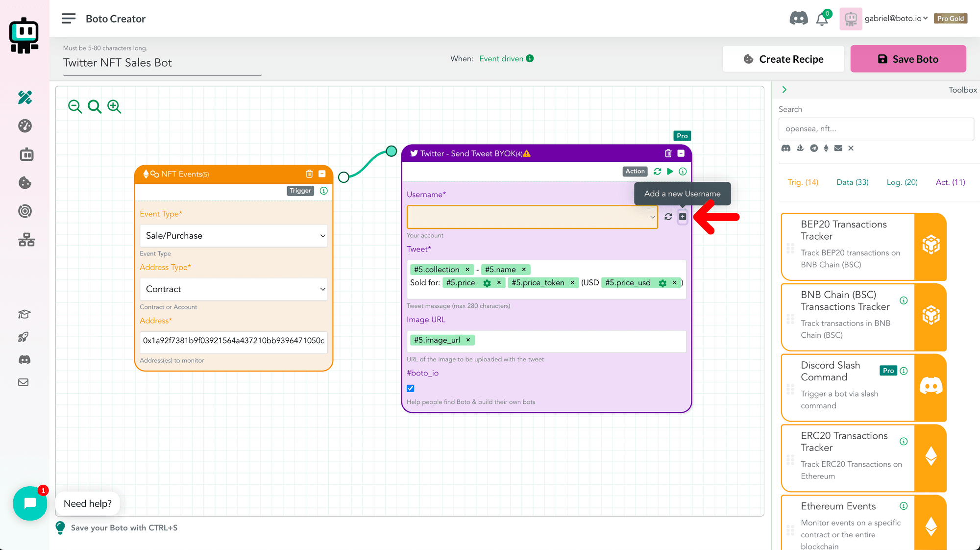Show info for the Twitter action
980x550 pixels.
coord(683,172)
